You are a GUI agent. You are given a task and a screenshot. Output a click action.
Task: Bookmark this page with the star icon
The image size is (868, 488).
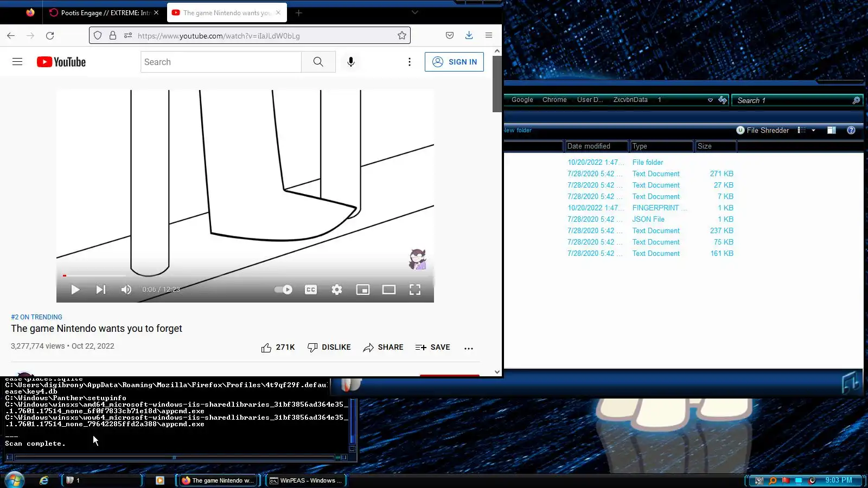coord(402,36)
